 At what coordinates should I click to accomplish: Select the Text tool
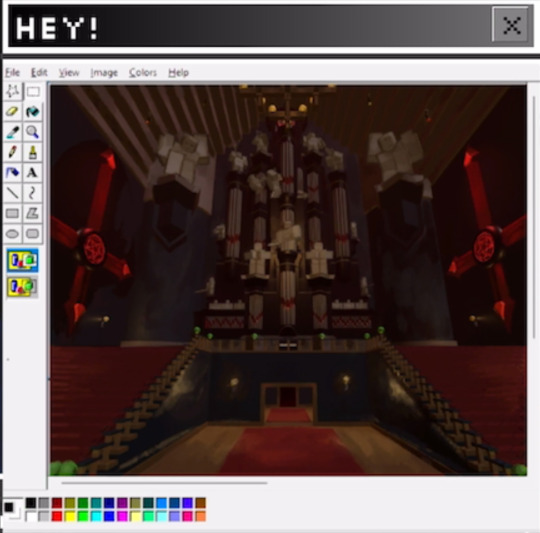pyautogui.click(x=33, y=173)
